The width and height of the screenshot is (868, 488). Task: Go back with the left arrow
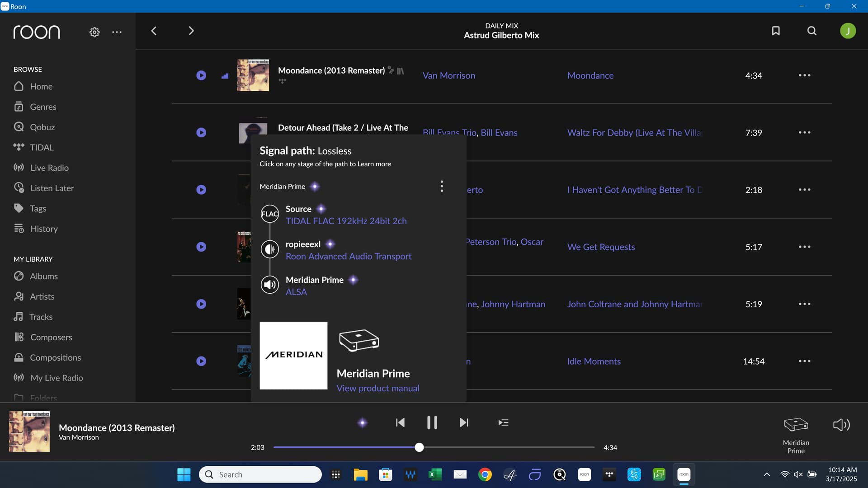(x=154, y=31)
